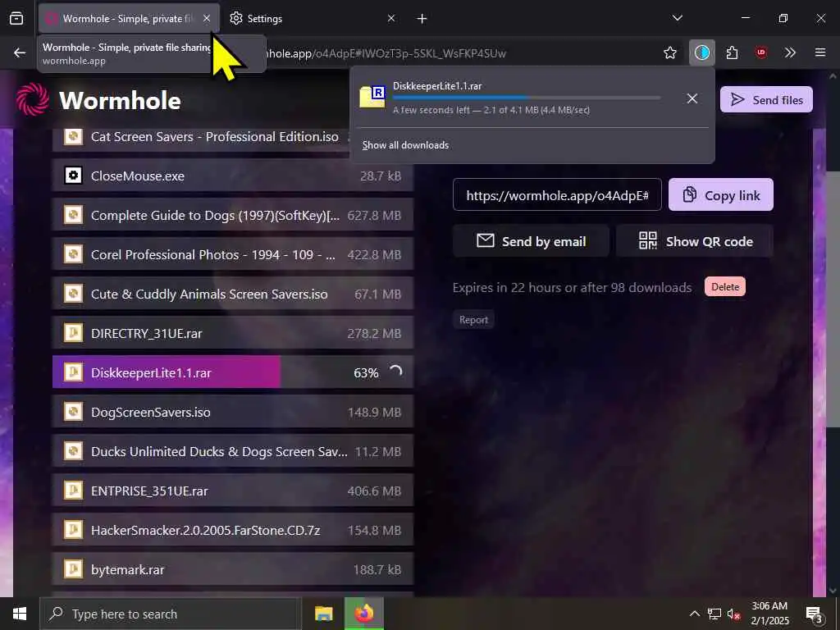This screenshot has height=630, width=840.
Task: Click the DiskkeeperLite1.1.rar file icon in downloads
Action: (x=372, y=97)
